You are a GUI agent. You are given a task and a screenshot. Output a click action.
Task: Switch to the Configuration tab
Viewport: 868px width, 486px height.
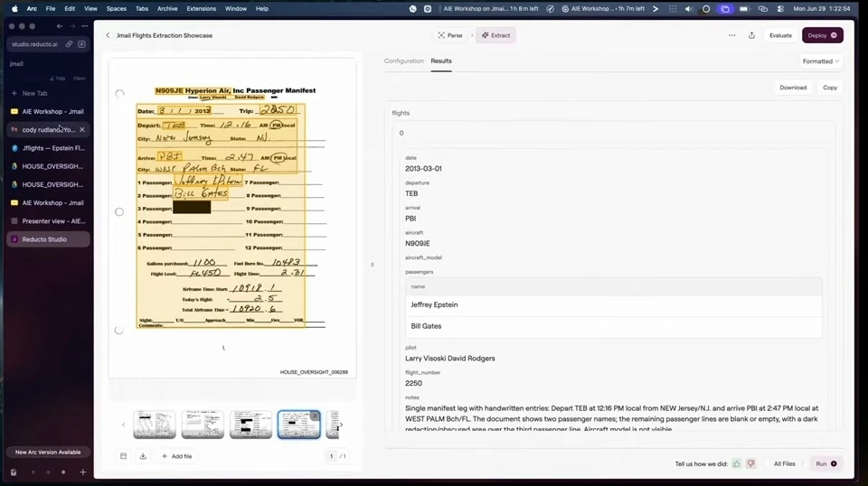tap(403, 61)
